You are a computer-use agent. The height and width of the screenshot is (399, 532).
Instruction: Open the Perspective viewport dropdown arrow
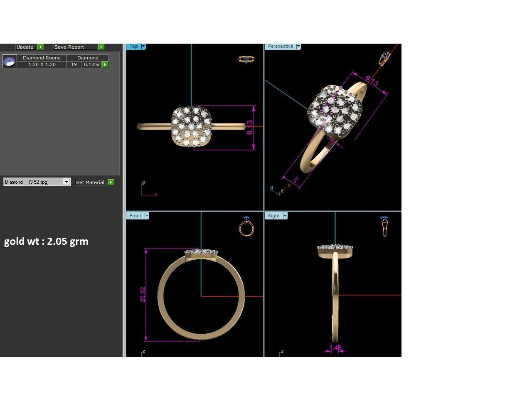298,46
